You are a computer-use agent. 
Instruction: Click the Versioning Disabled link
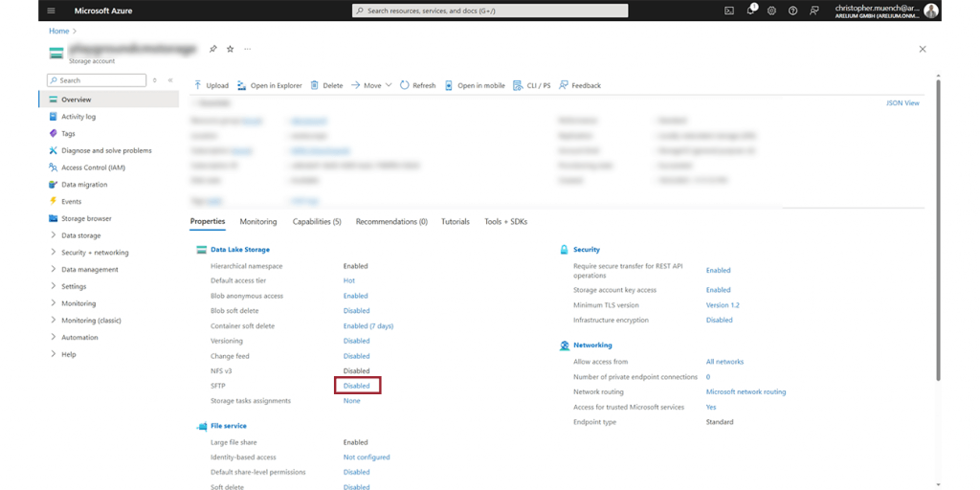point(356,342)
